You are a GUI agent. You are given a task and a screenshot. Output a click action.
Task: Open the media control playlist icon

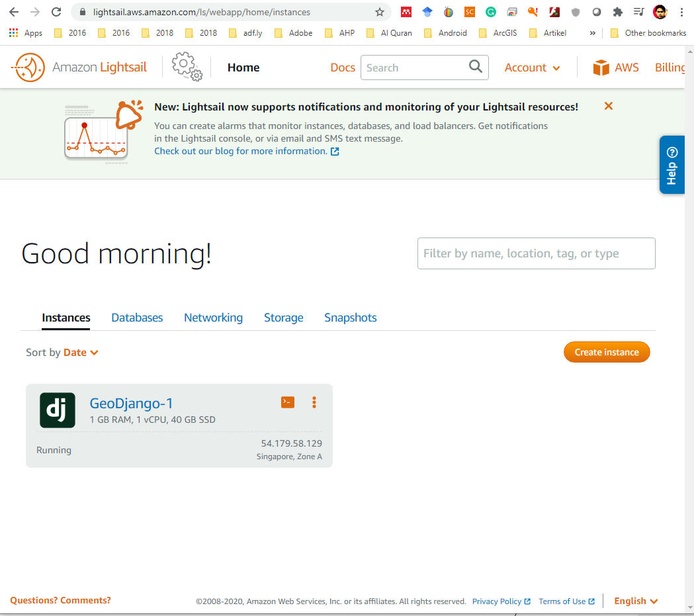(x=638, y=12)
